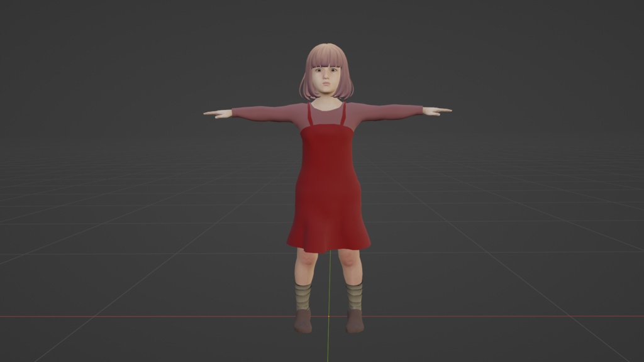This screenshot has width=644, height=362.
Task: Click the character's red dress
Action: (x=324, y=182)
